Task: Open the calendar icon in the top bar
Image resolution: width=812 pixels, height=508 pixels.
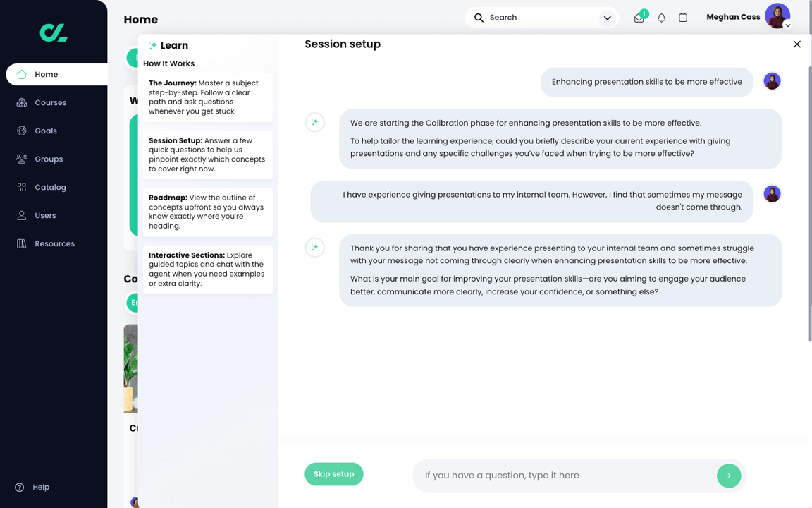Action: [682, 18]
